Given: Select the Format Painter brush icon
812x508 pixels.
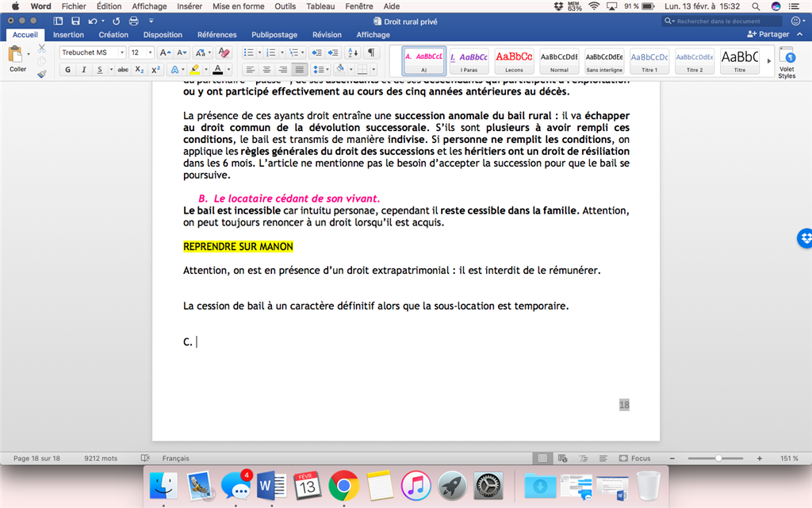Looking at the screenshot, I should coord(42,74).
